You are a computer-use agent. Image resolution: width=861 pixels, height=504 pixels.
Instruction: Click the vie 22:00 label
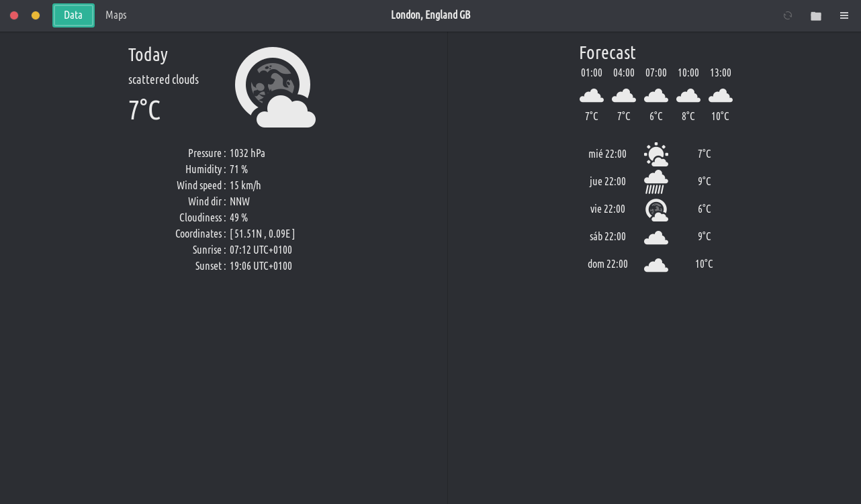pos(607,209)
